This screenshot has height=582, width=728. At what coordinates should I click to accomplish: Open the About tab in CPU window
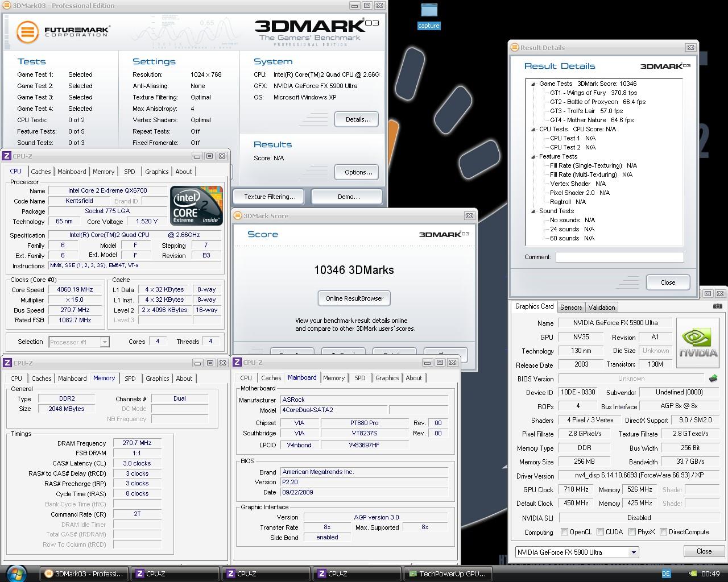coord(184,172)
